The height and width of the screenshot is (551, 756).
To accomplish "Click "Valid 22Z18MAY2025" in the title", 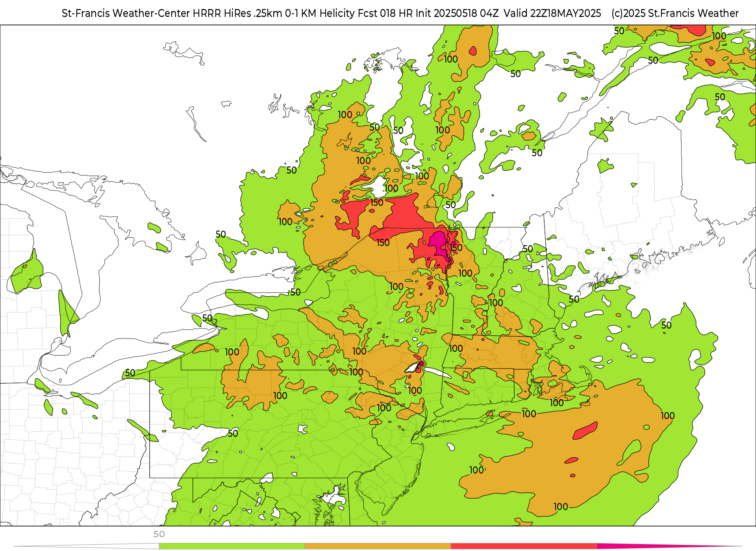I will [x=552, y=13].
